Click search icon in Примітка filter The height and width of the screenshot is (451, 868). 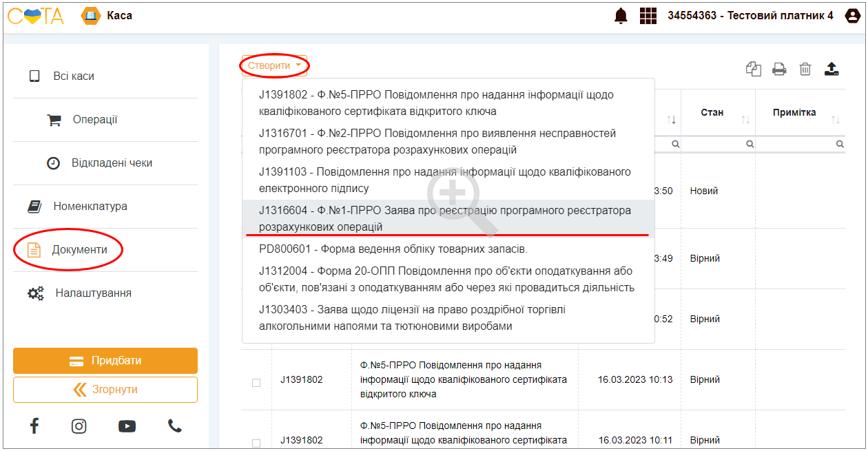tap(840, 144)
